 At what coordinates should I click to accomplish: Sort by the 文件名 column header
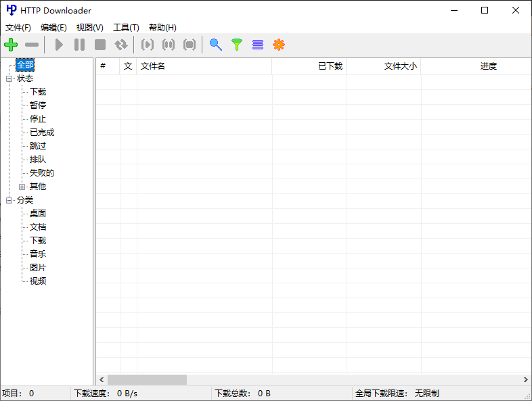point(203,66)
